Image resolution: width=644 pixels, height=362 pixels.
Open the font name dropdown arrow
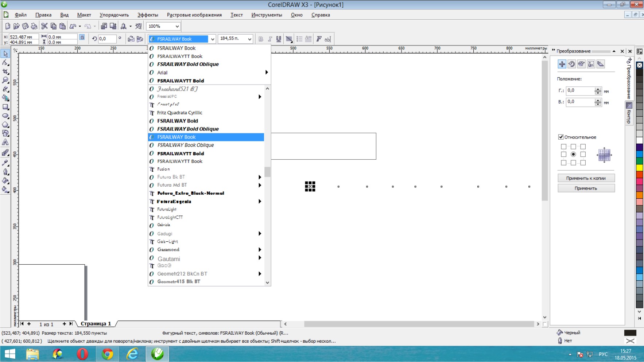213,39
